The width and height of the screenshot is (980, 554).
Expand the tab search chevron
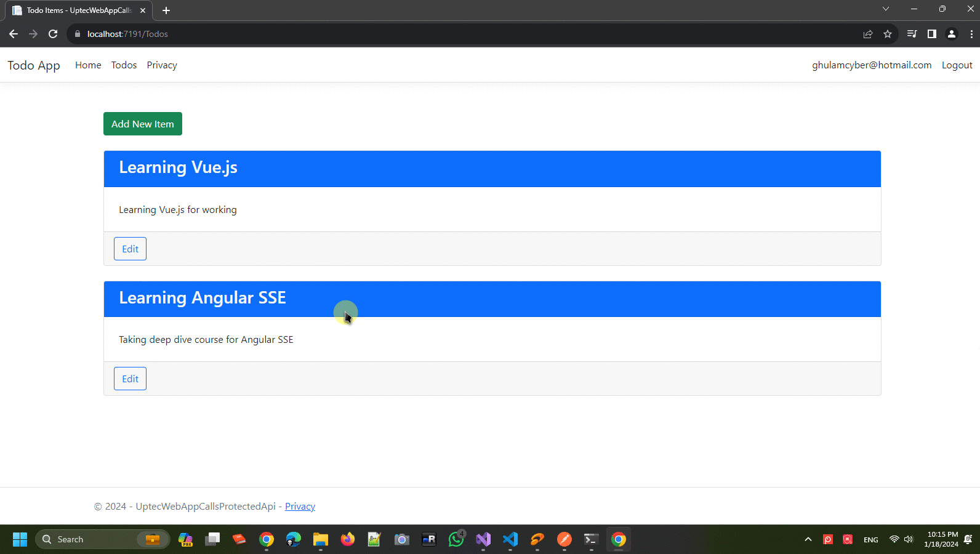pyautogui.click(x=886, y=9)
